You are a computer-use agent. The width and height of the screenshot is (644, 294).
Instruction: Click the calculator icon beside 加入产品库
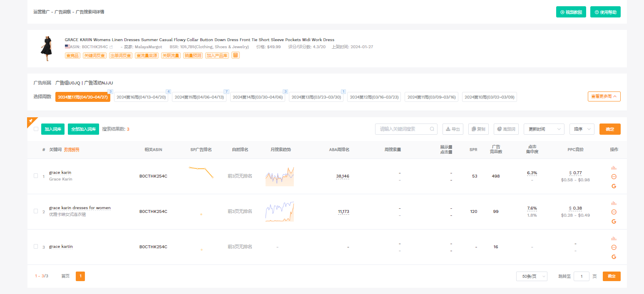[236, 55]
